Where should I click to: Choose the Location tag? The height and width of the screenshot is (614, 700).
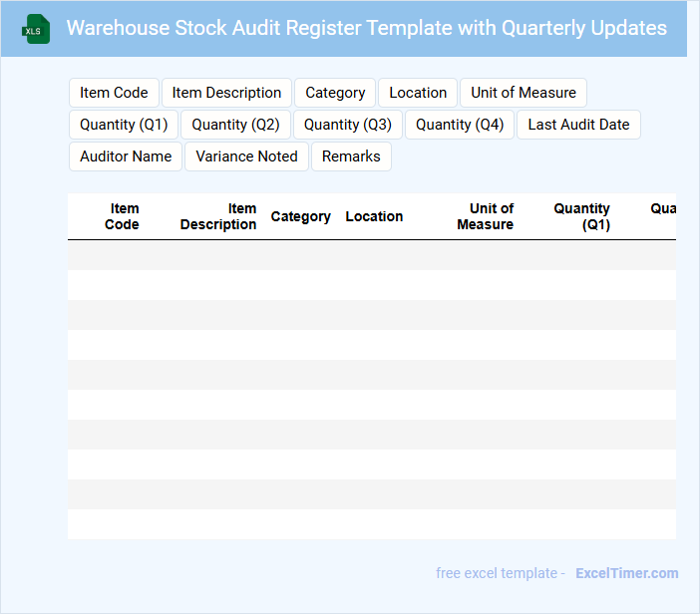[x=418, y=93]
